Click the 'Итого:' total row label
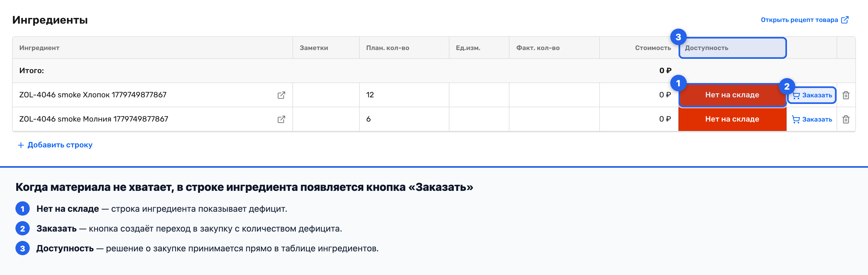This screenshot has width=868, height=275. (32, 71)
